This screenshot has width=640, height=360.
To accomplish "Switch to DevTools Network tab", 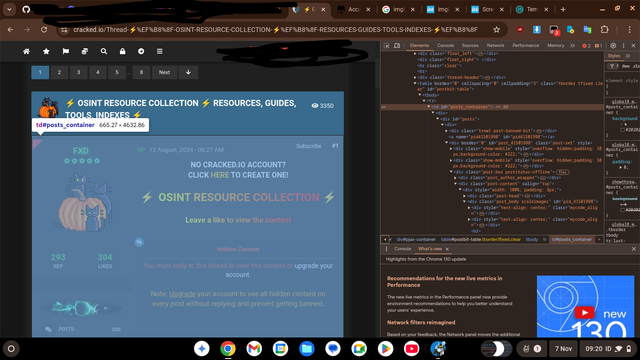I will (x=496, y=45).
